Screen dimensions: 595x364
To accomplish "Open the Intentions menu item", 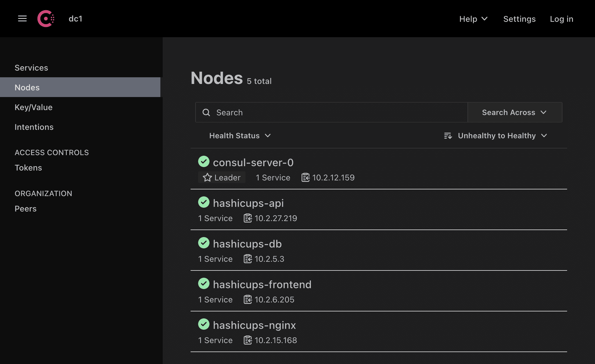I will click(x=34, y=127).
